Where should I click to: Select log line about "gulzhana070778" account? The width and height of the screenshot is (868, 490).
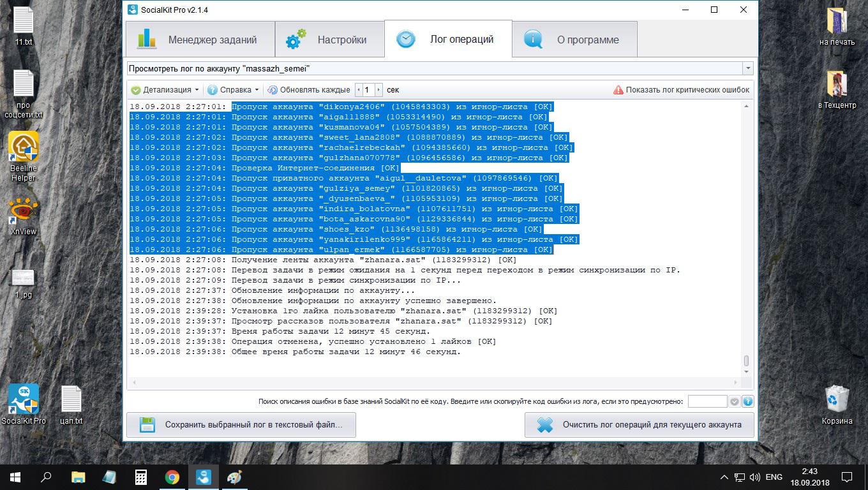point(349,158)
